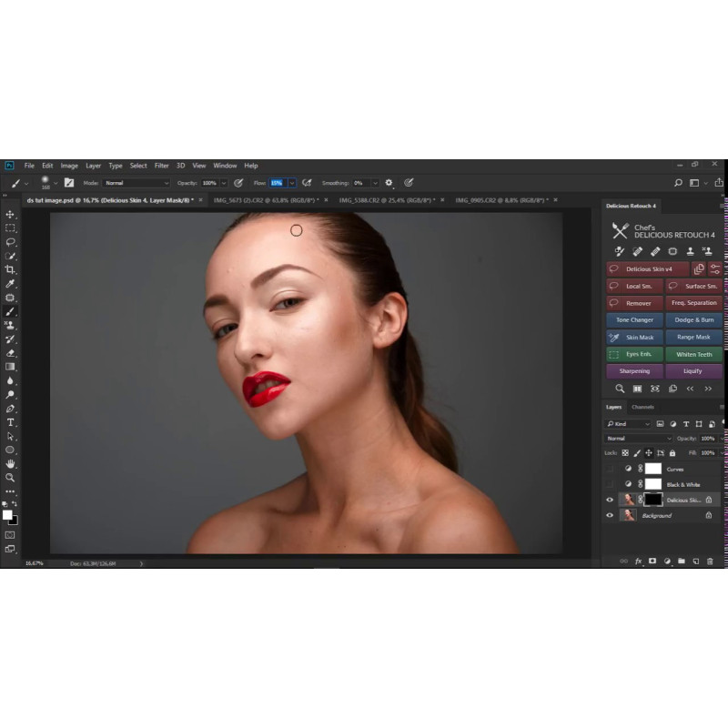Switch to the Channels tab
Screen dimensions: 728x728
(642, 407)
